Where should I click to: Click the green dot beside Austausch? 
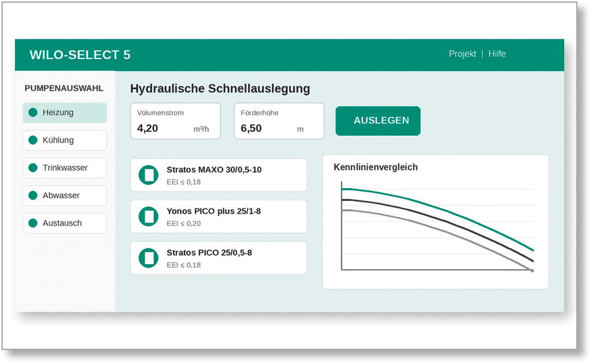click(x=33, y=223)
